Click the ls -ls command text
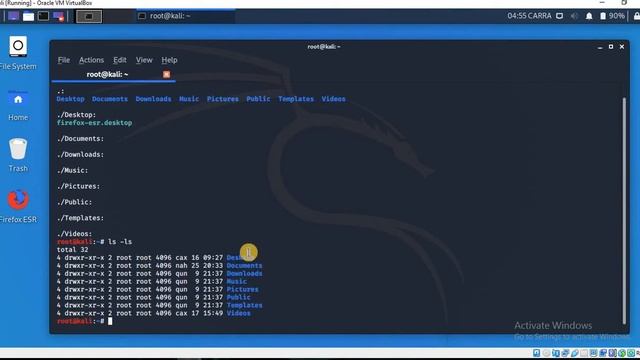640x360 pixels. point(120,242)
